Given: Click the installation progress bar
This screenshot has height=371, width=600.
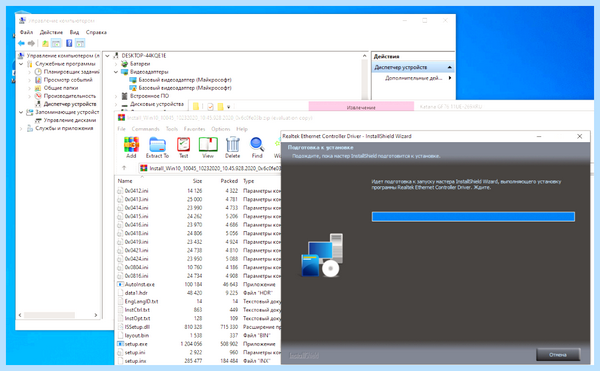Looking at the screenshot, I should pos(473,216).
